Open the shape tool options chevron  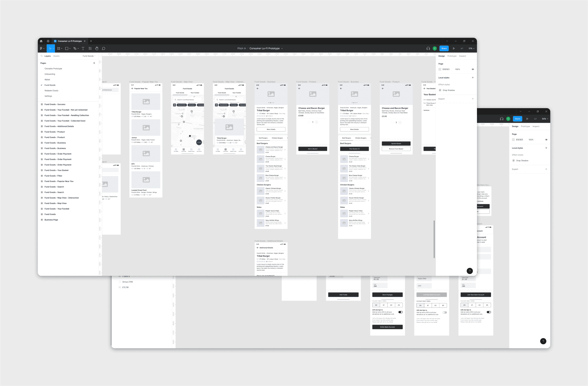click(70, 49)
